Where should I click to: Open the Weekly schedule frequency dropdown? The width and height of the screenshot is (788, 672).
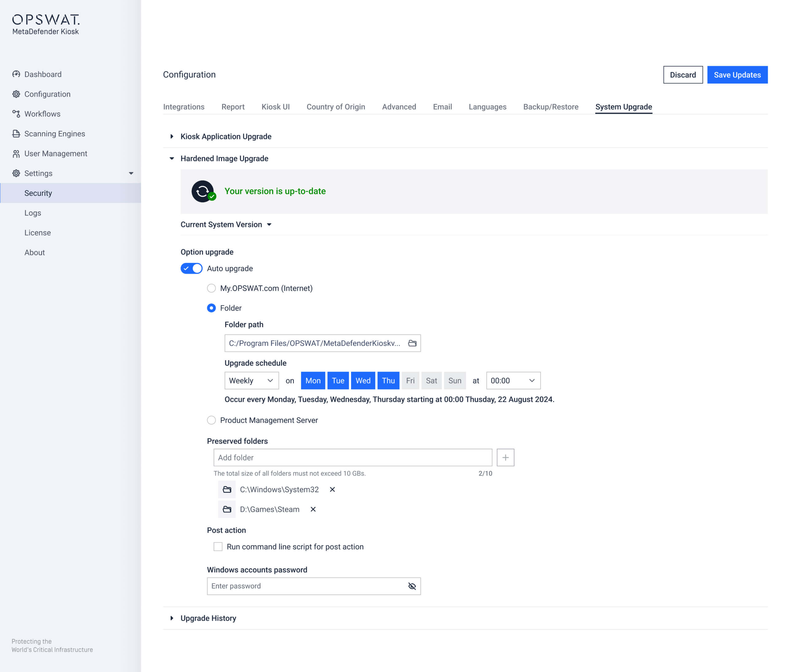click(251, 381)
